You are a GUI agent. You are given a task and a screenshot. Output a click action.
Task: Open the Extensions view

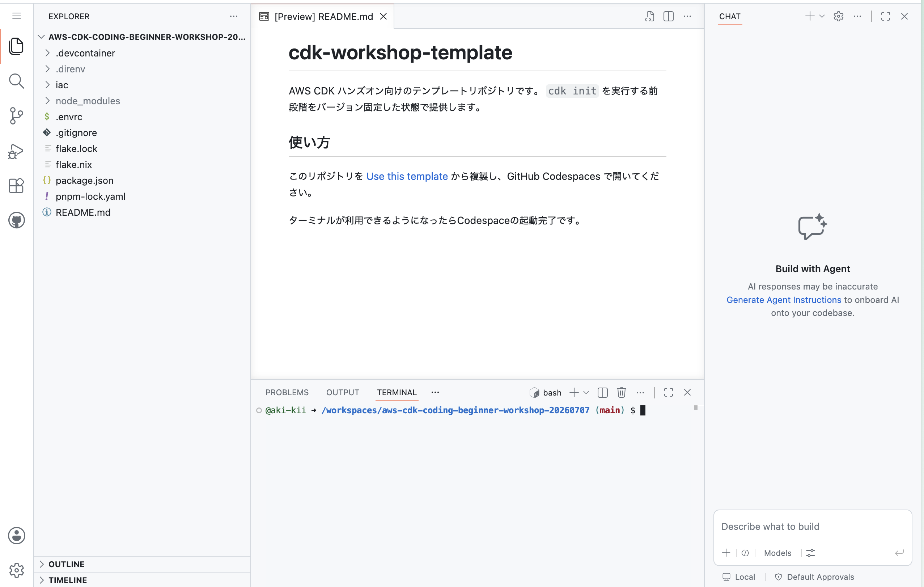pyautogui.click(x=17, y=185)
